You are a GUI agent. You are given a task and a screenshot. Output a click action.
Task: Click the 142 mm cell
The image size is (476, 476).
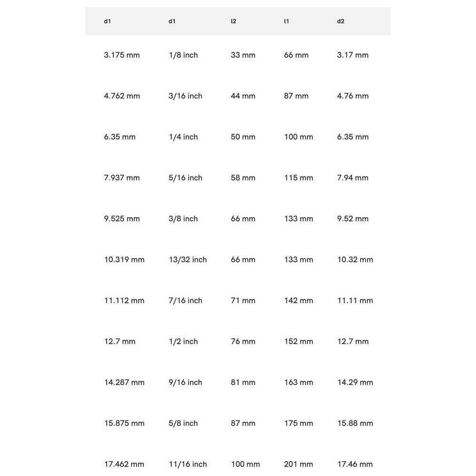(x=298, y=301)
